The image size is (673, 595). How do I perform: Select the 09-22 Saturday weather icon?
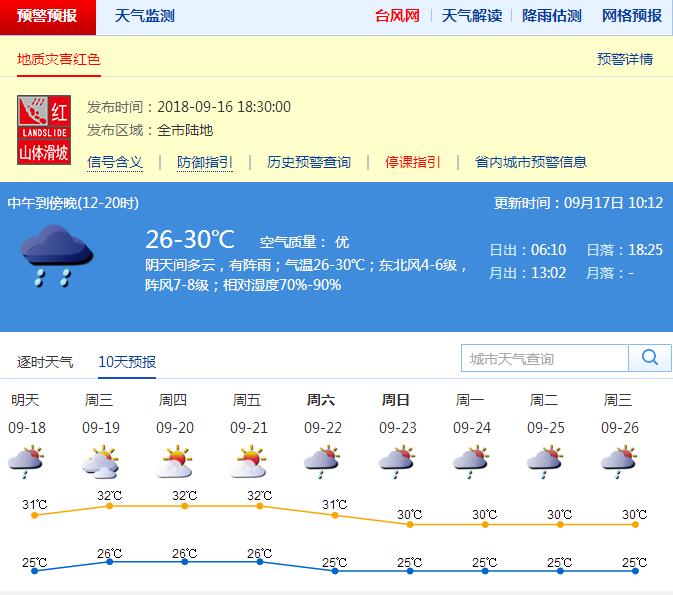coord(322,462)
